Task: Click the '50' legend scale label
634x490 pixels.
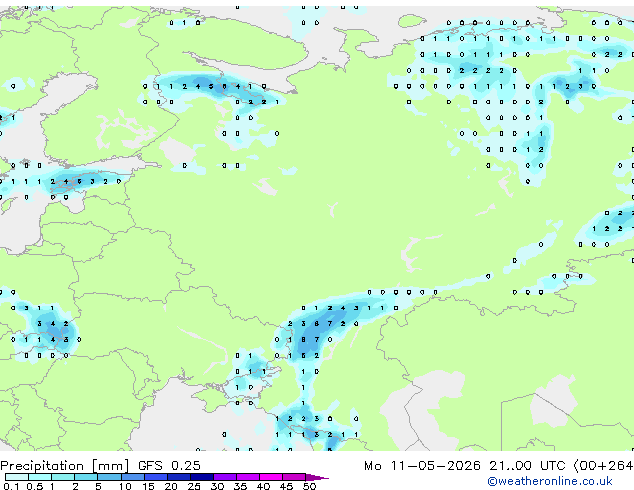Action: 309,486
